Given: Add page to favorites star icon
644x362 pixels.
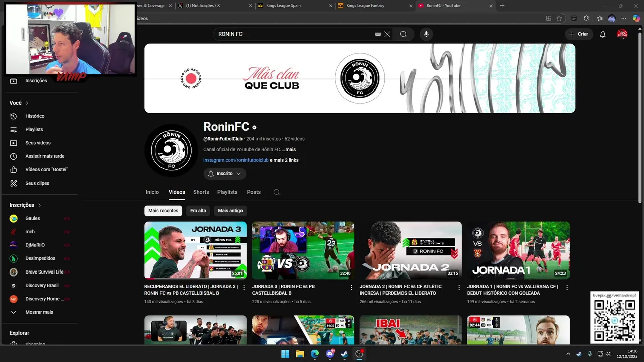Looking at the screenshot, I should pos(559,18).
